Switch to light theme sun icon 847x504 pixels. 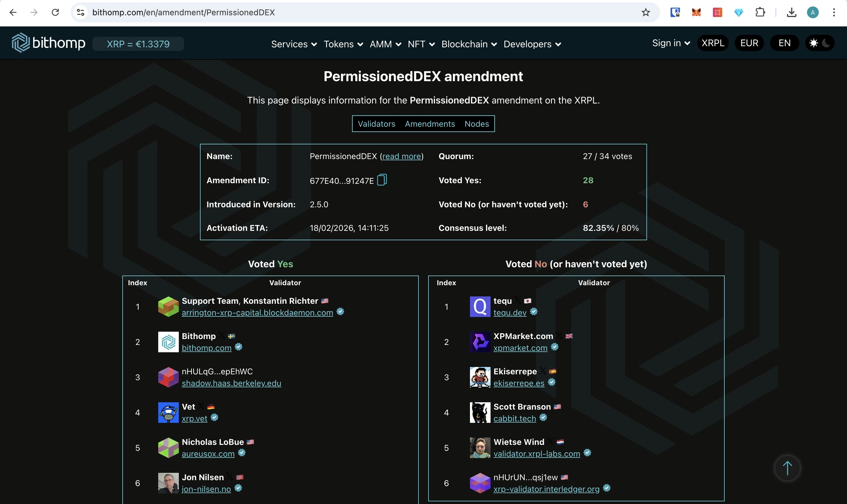813,43
